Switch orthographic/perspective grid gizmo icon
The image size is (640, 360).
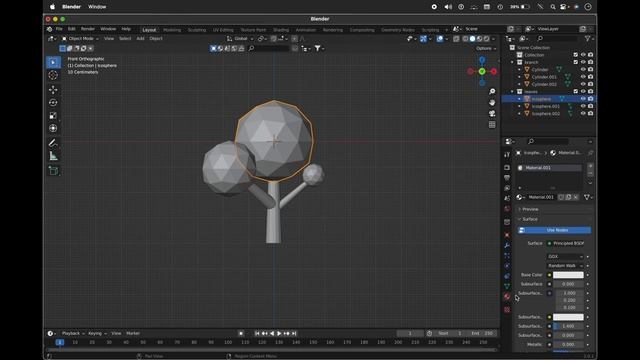pos(492,124)
